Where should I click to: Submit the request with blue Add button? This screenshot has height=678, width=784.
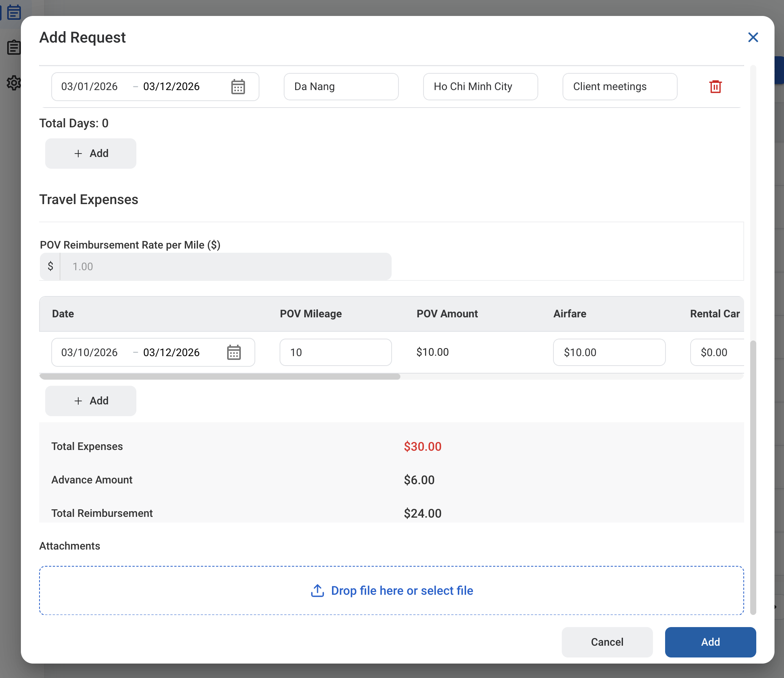710,642
